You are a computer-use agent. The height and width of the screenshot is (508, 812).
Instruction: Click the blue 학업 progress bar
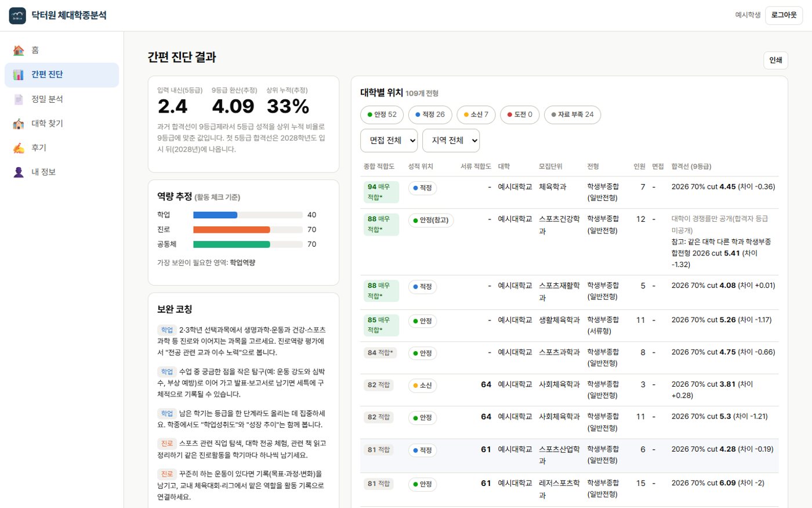coord(215,215)
